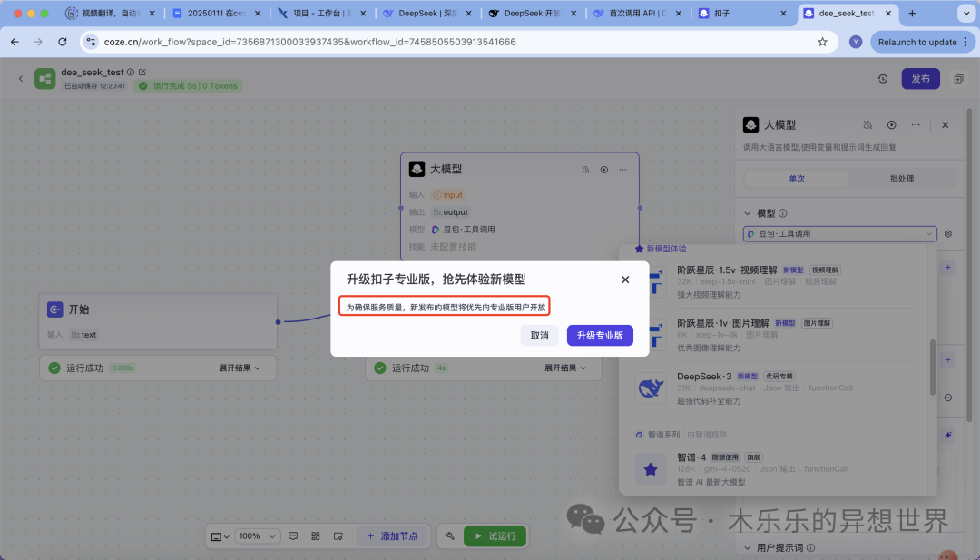Viewport: 980px width, 560px height.
Task: Close the 大模型 side panel
Action: pyautogui.click(x=945, y=125)
